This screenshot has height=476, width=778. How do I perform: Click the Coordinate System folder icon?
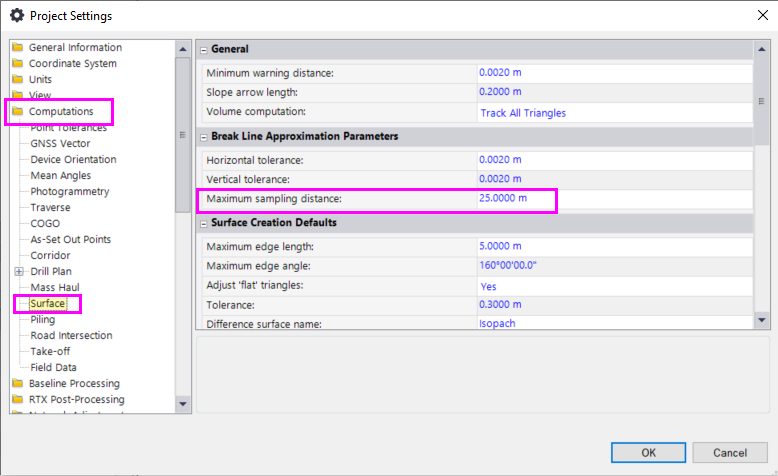18,64
